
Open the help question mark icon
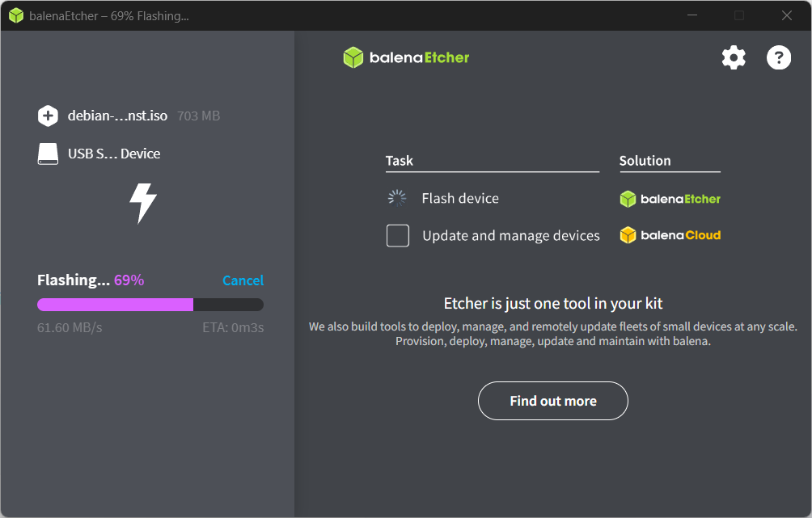pyautogui.click(x=778, y=57)
